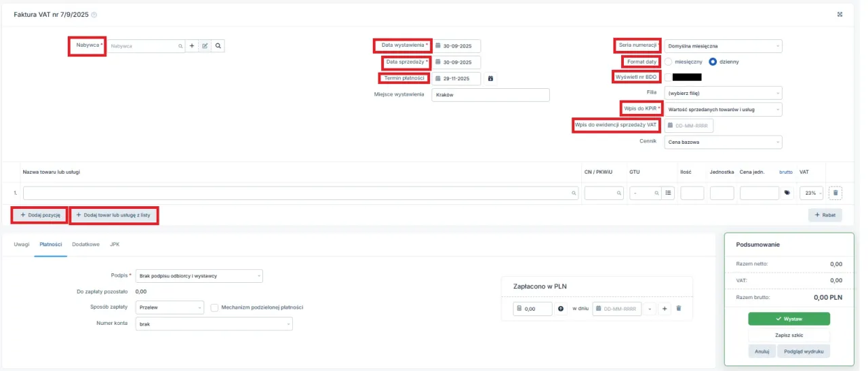Open the Seria numeracji dropdown
The height and width of the screenshot is (371, 868).
[x=723, y=46]
